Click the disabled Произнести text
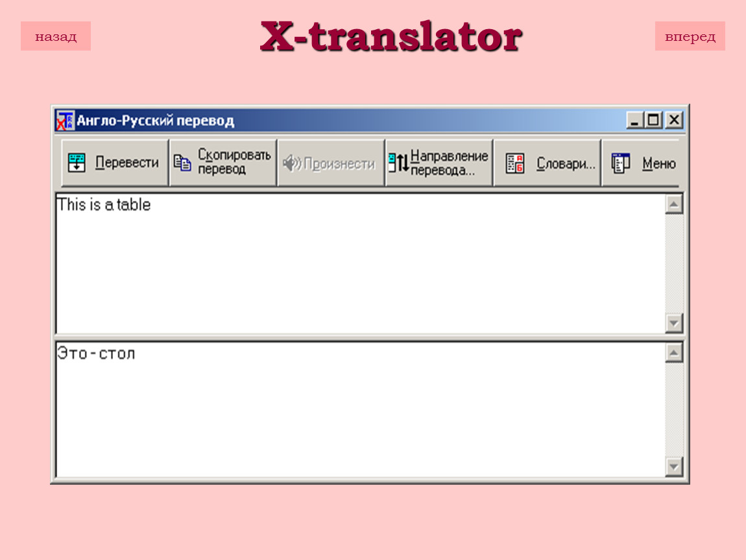746x560 pixels. point(339,164)
